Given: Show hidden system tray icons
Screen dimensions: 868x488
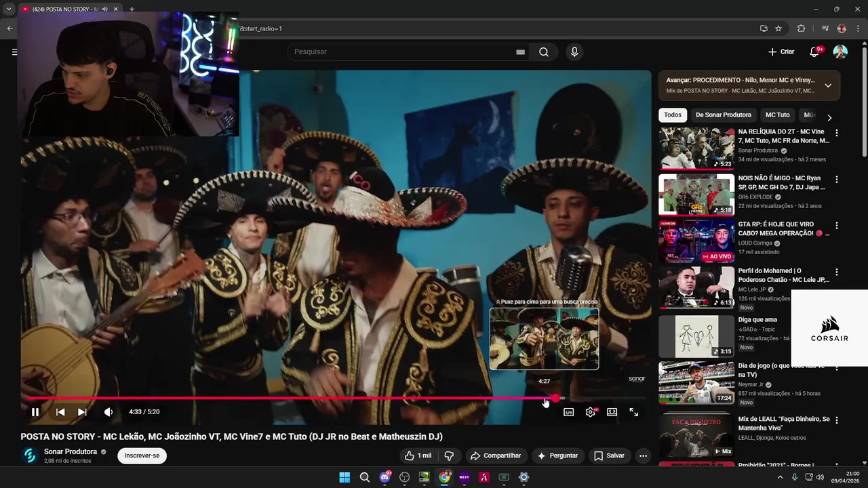Looking at the screenshot, I should tap(780, 477).
